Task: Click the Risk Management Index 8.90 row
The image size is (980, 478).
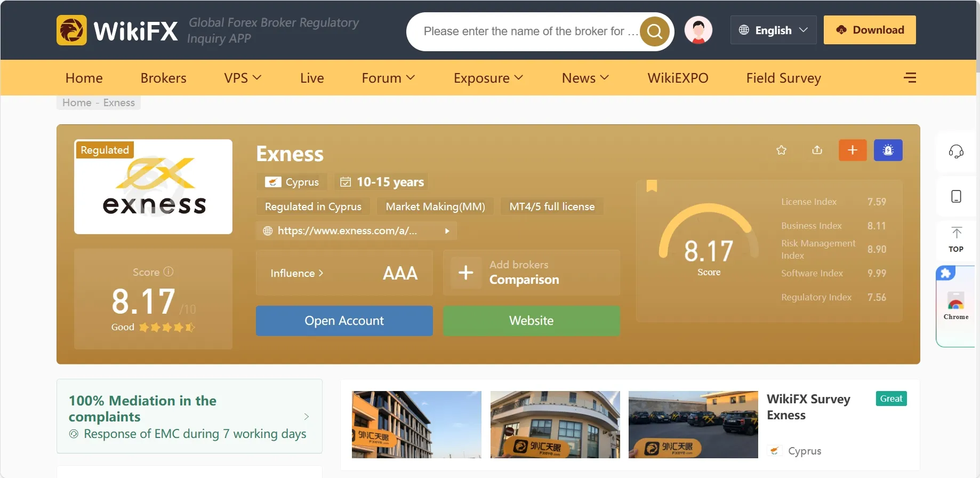Action: 834,249
